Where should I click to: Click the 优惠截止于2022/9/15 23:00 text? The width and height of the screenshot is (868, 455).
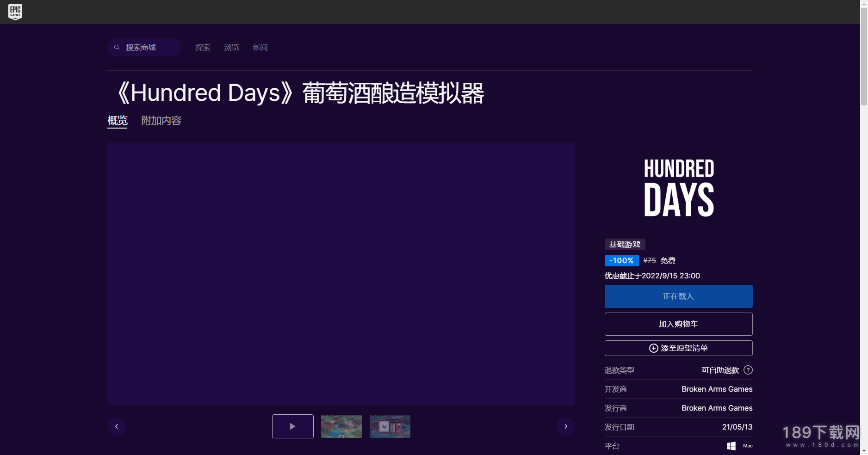pyautogui.click(x=652, y=276)
